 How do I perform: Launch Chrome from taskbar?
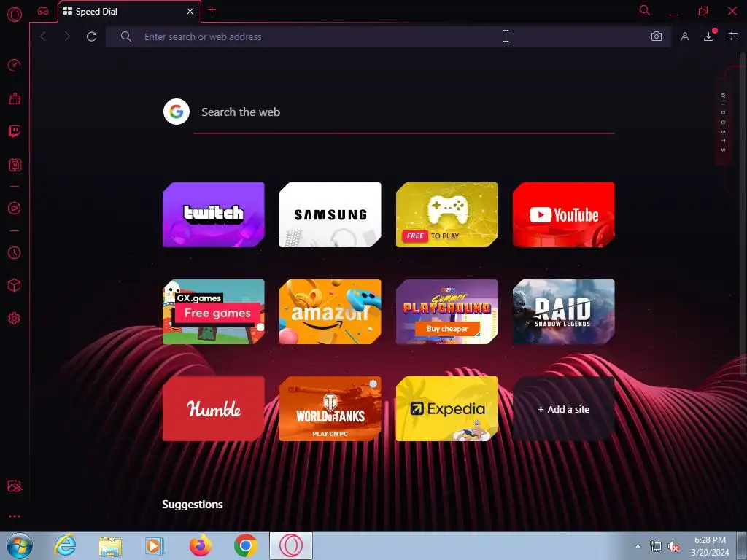(x=245, y=545)
